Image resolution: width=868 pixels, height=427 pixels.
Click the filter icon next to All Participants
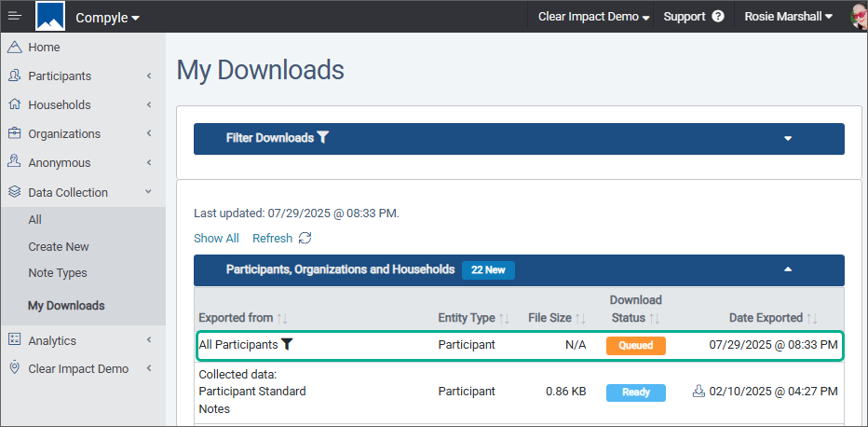coord(286,344)
